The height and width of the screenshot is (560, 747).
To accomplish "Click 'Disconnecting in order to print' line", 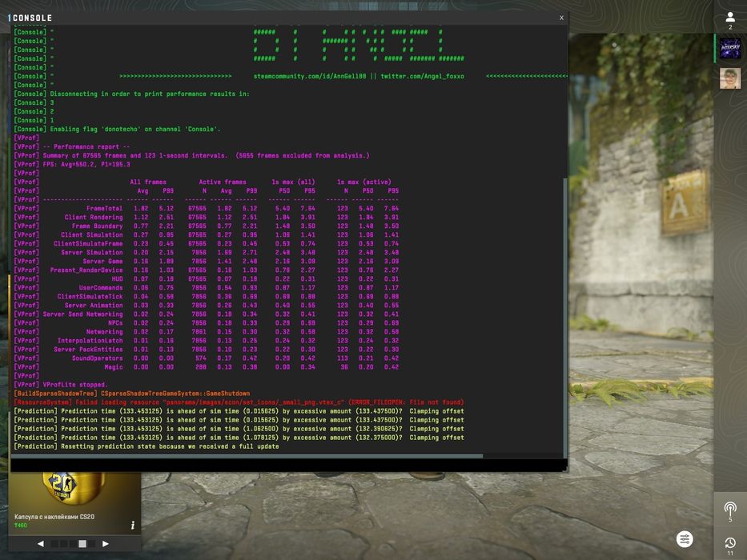I will point(131,94).
